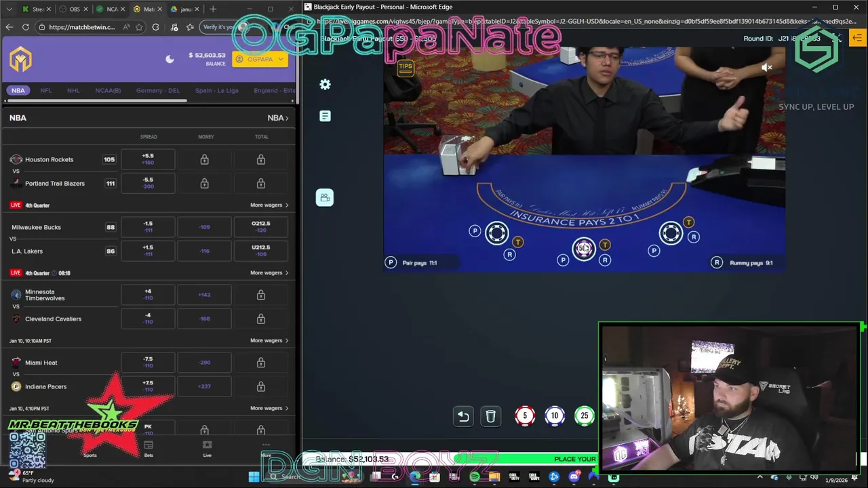
Task: Open browser tab list chevron
Action: (9, 9)
